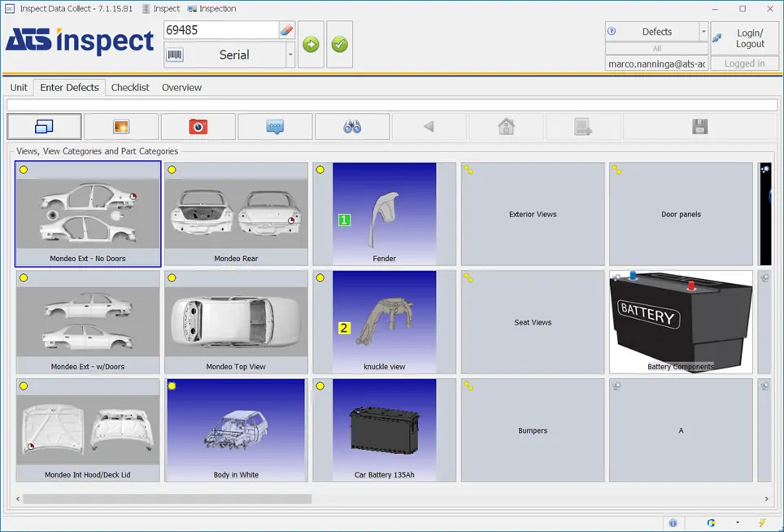Click the Login/Logout button

point(744,38)
